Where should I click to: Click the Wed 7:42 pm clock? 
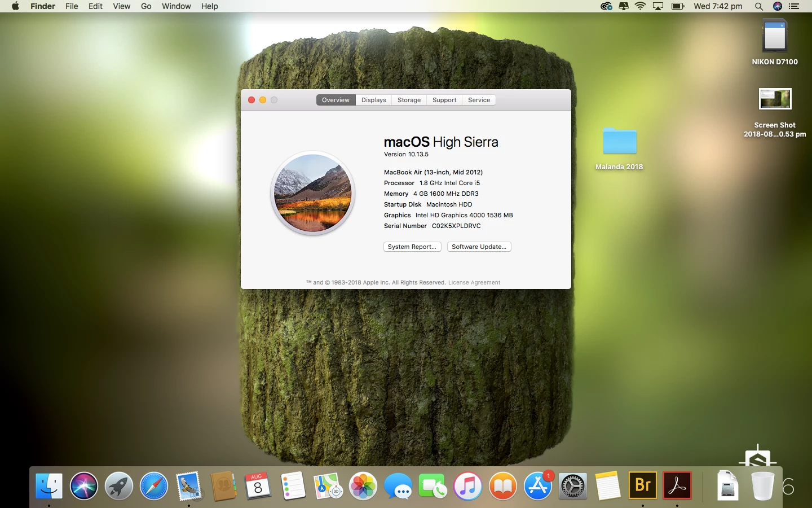click(x=718, y=6)
